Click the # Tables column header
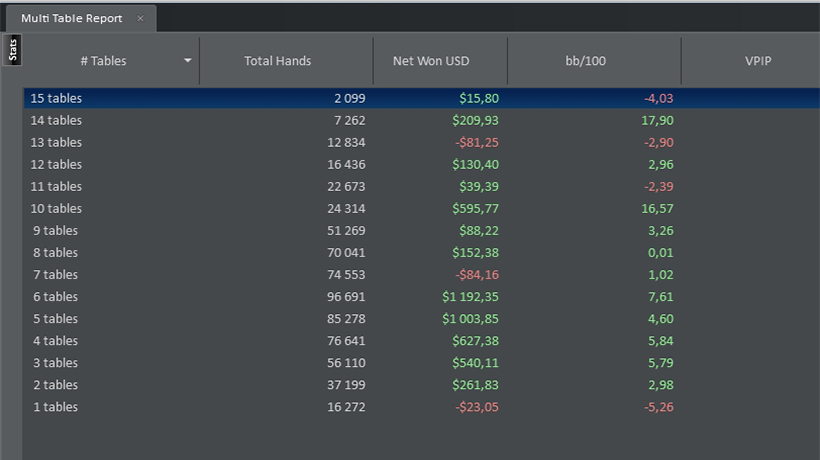The width and height of the screenshot is (820, 460). (x=104, y=61)
